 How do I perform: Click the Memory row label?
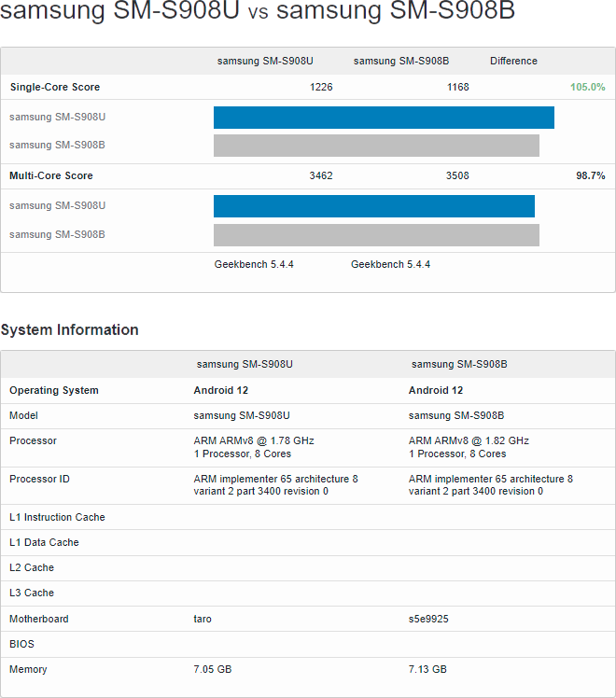click(x=28, y=669)
